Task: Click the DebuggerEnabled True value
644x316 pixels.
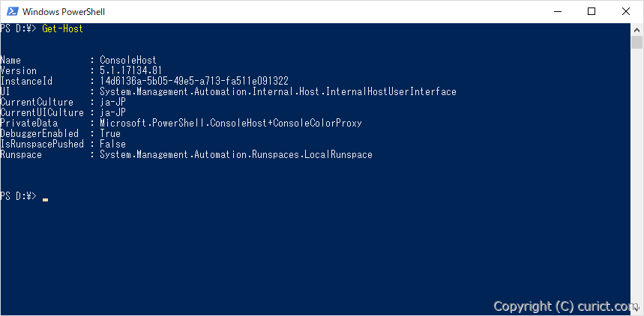Action: click(110, 133)
